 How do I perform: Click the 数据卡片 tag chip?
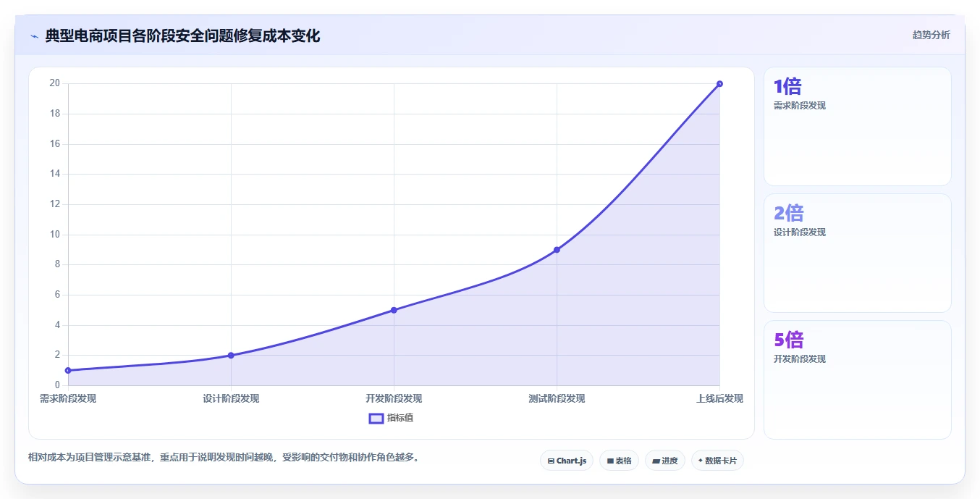click(x=717, y=461)
